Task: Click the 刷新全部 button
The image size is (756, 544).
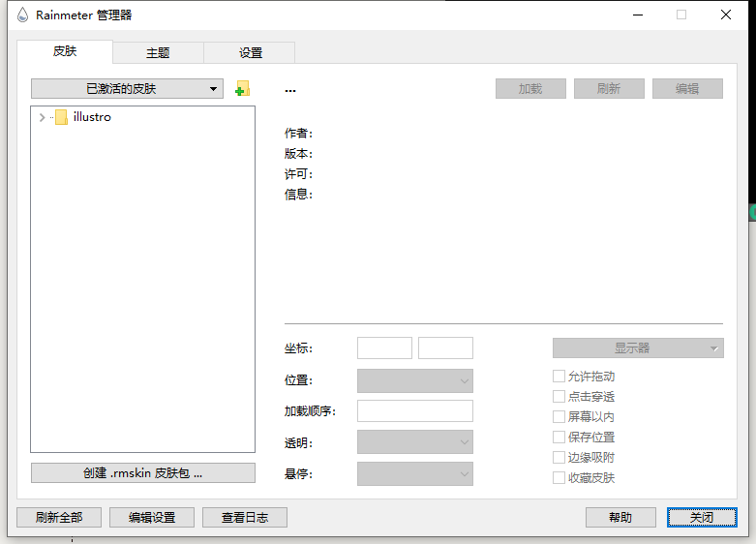Action: 59,518
